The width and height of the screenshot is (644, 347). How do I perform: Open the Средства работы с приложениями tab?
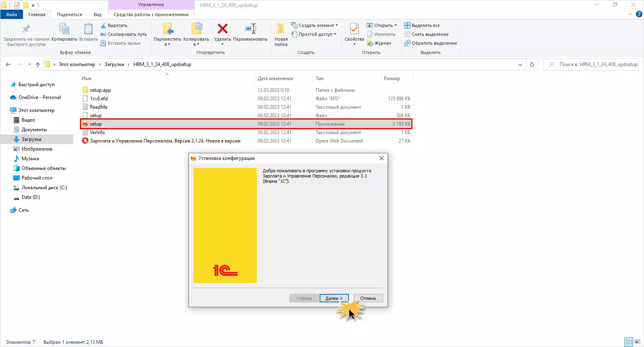pyautogui.click(x=151, y=14)
